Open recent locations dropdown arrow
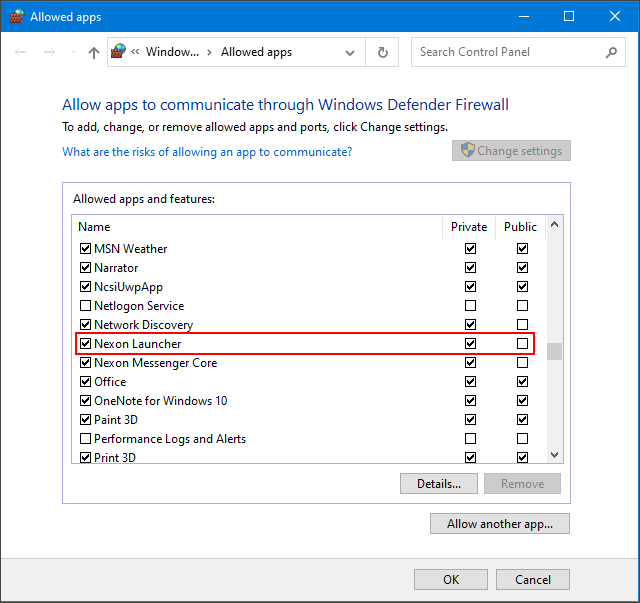This screenshot has height=603, width=640. coord(73,52)
